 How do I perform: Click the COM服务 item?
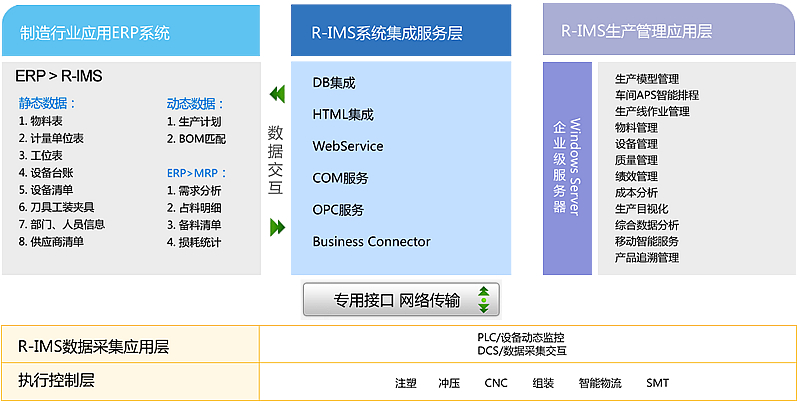340,178
